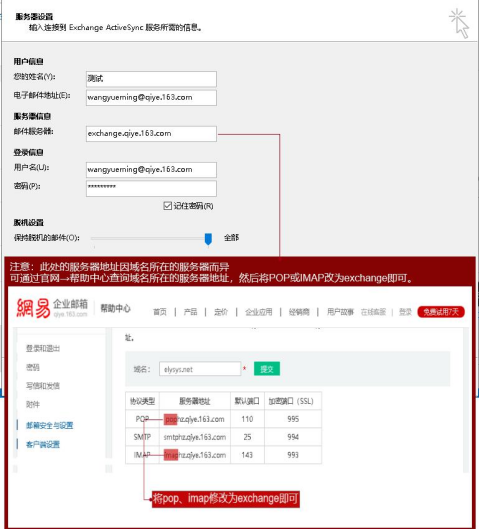Viewport: 479px width, 531px height.
Task: Click the IMAP default port 143 cell
Action: pyautogui.click(x=247, y=455)
